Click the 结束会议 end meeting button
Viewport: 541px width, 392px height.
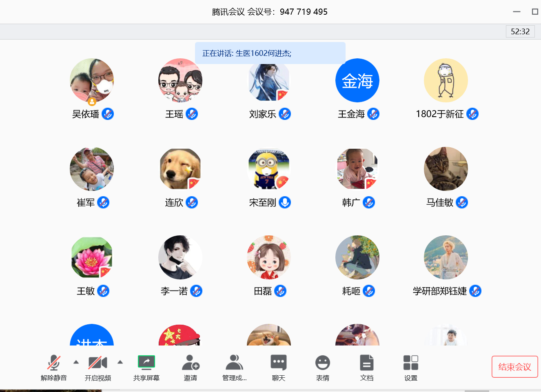point(514,367)
